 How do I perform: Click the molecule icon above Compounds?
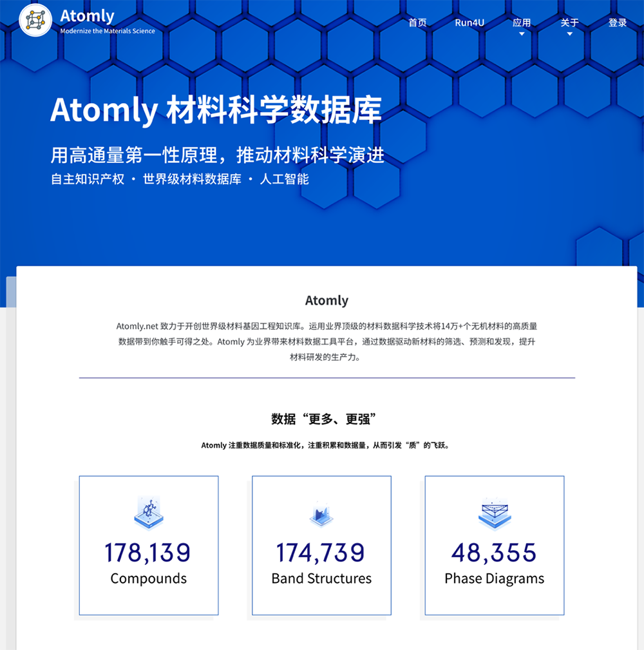[x=149, y=513]
